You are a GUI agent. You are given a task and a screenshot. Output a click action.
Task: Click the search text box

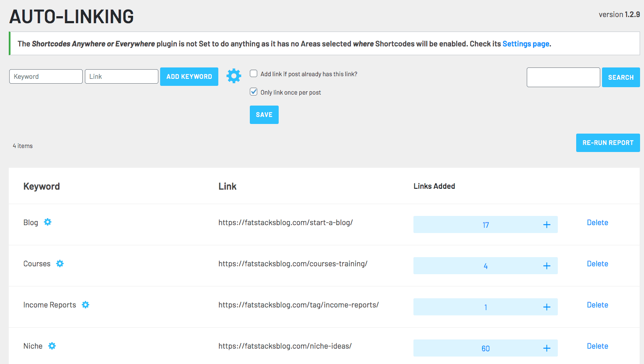pos(563,77)
